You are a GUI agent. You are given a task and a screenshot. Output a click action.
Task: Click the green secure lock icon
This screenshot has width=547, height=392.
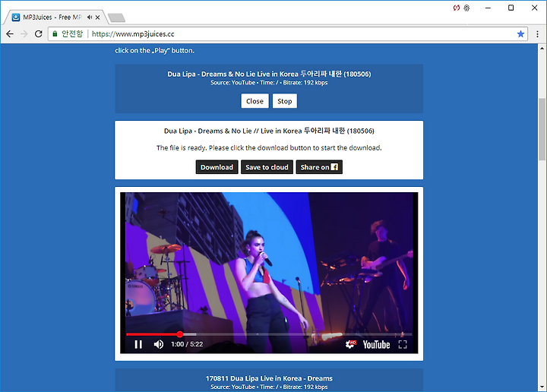point(55,34)
